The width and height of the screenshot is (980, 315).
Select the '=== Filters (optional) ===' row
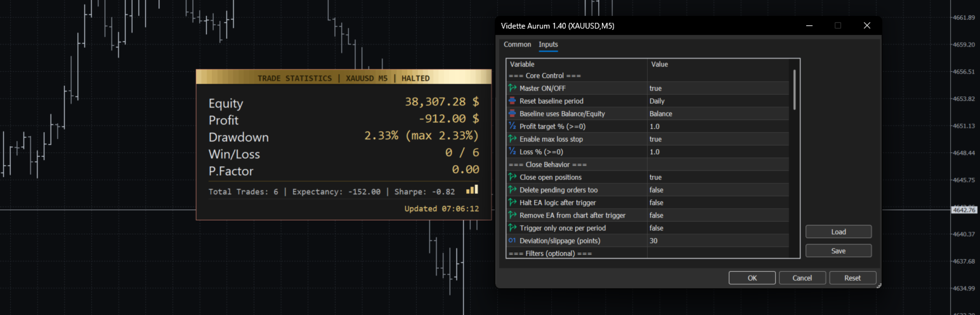pos(648,253)
